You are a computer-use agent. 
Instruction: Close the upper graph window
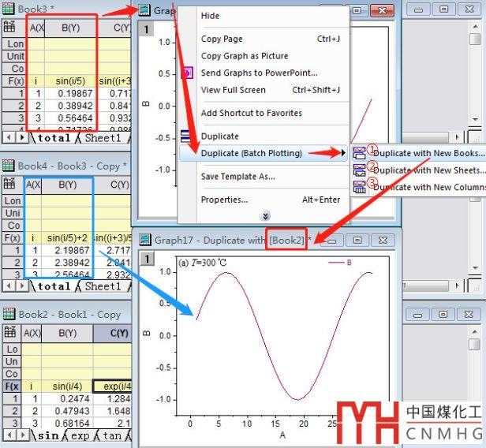[x=382, y=10]
